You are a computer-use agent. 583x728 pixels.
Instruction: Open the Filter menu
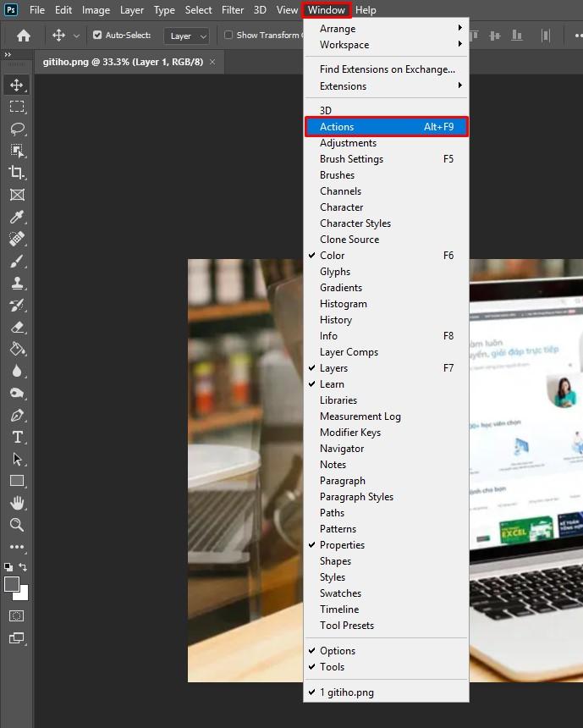233,10
